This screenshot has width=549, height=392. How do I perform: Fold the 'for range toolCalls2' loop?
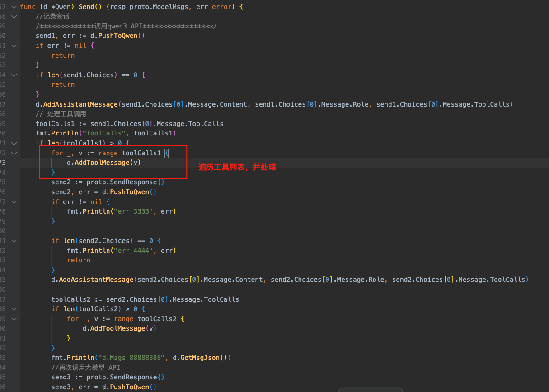point(14,319)
